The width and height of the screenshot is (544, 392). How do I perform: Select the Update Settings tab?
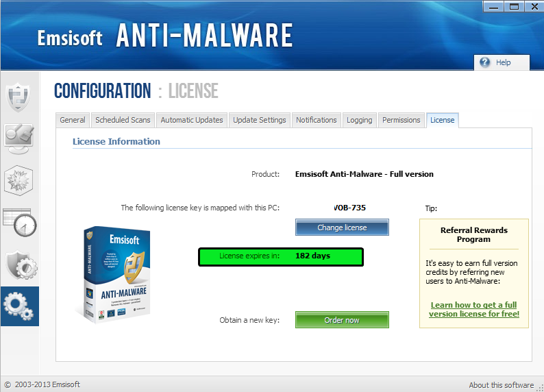coord(259,120)
